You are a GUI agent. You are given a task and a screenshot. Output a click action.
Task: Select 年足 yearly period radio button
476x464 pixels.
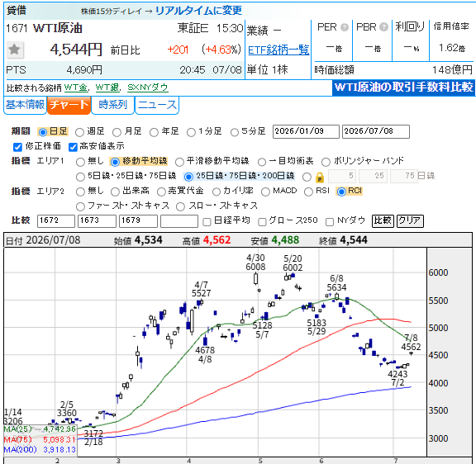[x=154, y=132]
